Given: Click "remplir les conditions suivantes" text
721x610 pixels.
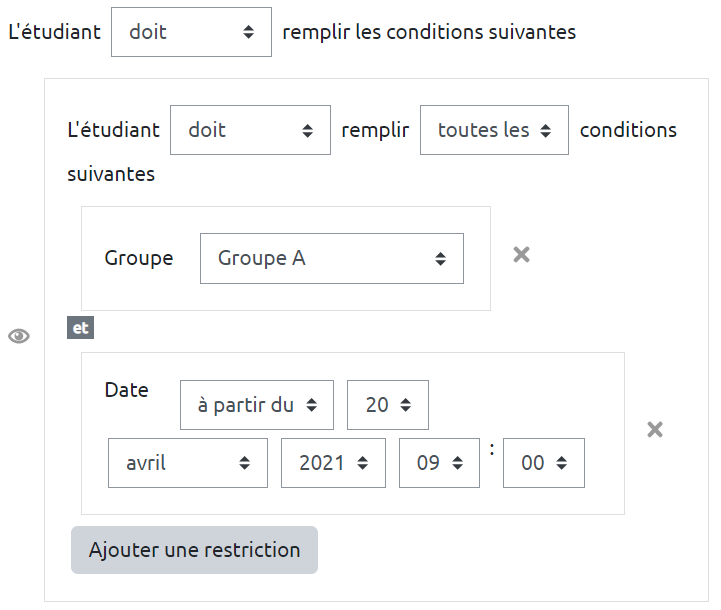Looking at the screenshot, I should click(x=429, y=32).
